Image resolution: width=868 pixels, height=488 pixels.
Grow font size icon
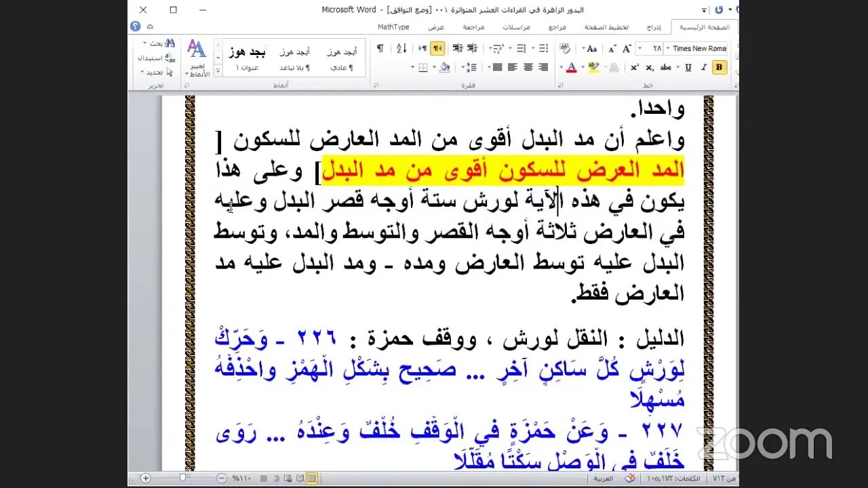coord(627,48)
